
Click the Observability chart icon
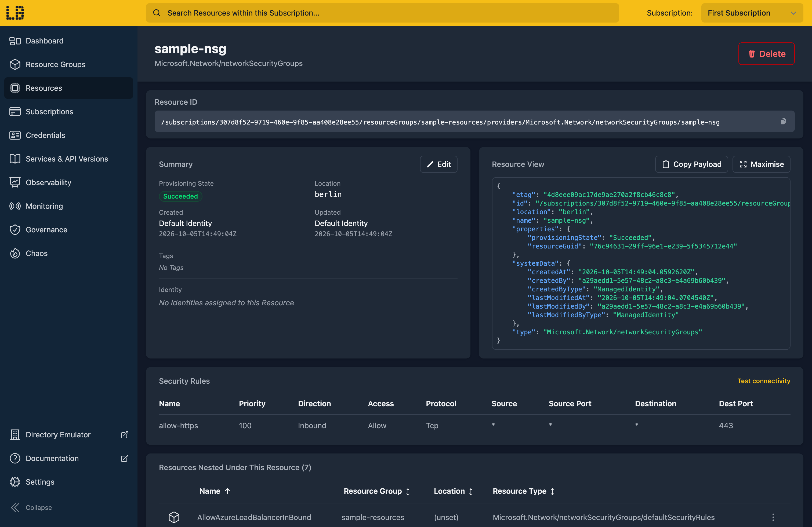[x=15, y=182]
